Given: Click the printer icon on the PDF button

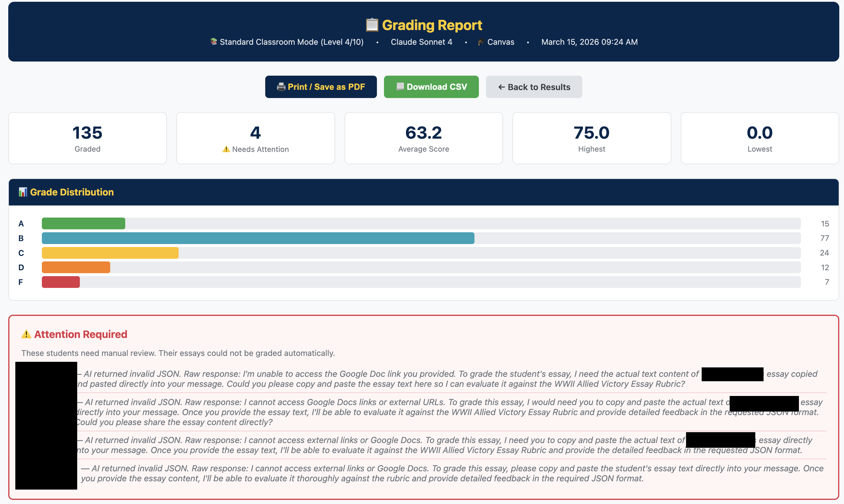Looking at the screenshot, I should [281, 87].
